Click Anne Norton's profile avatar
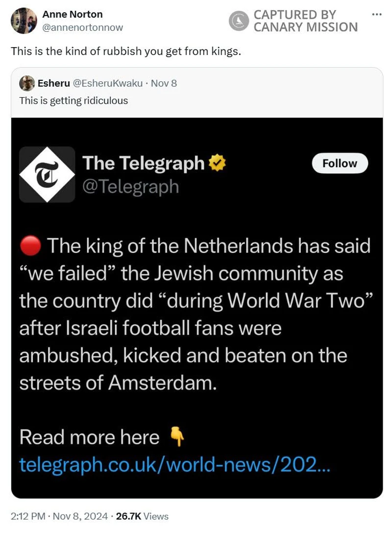This screenshot has width=392, height=533. tap(24, 21)
